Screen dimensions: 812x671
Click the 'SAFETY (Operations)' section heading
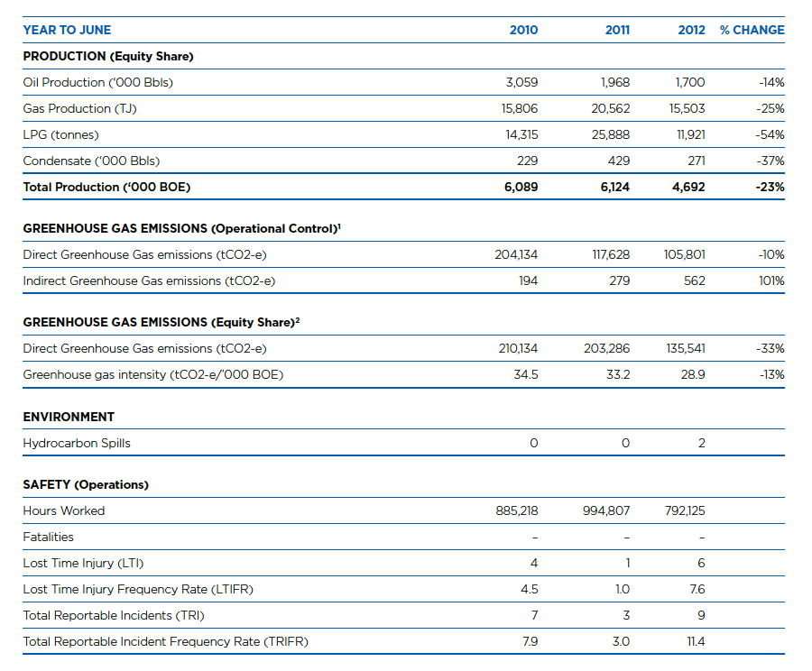click(x=86, y=484)
